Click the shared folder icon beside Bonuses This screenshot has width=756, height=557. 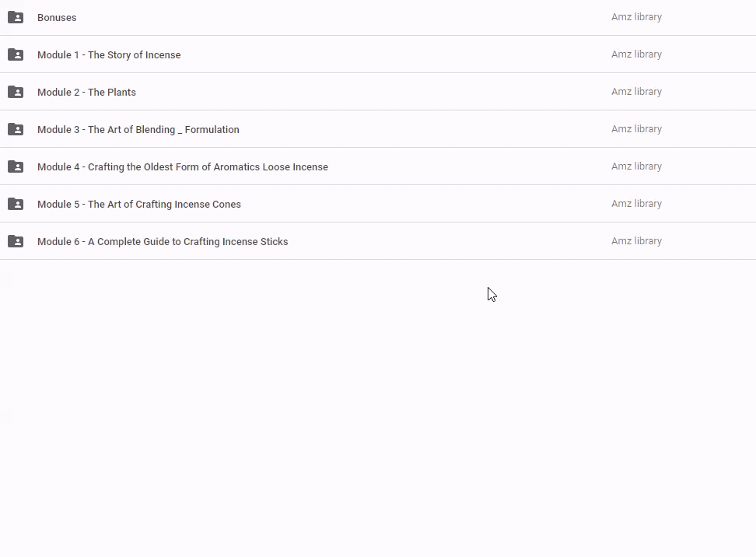coord(16,17)
